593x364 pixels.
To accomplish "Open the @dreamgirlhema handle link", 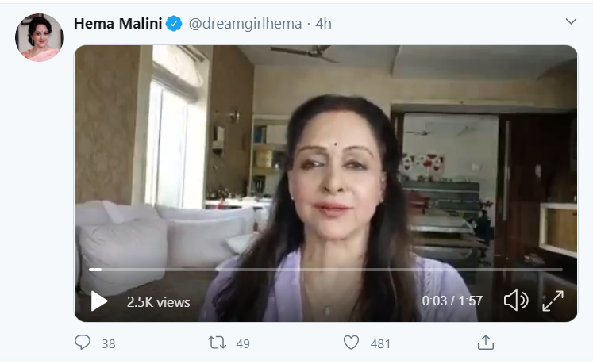I will click(245, 24).
